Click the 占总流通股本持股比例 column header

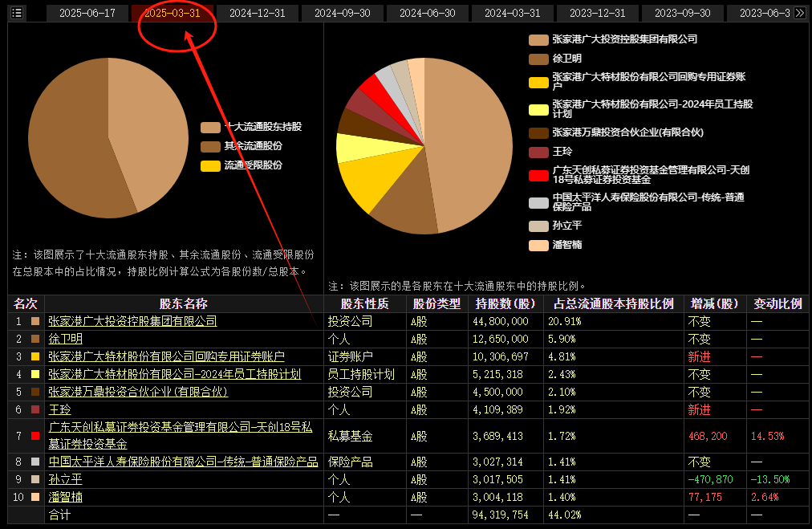(614, 303)
